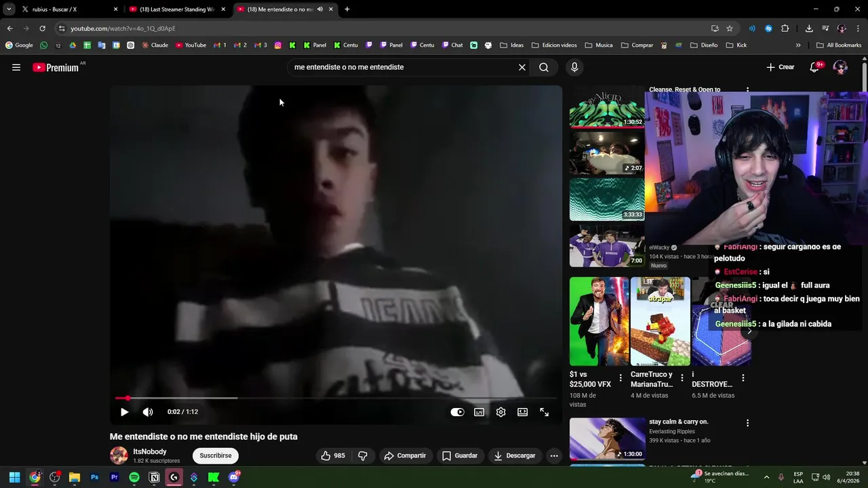
Task: Open the Musica bookmark folder
Action: click(599, 45)
